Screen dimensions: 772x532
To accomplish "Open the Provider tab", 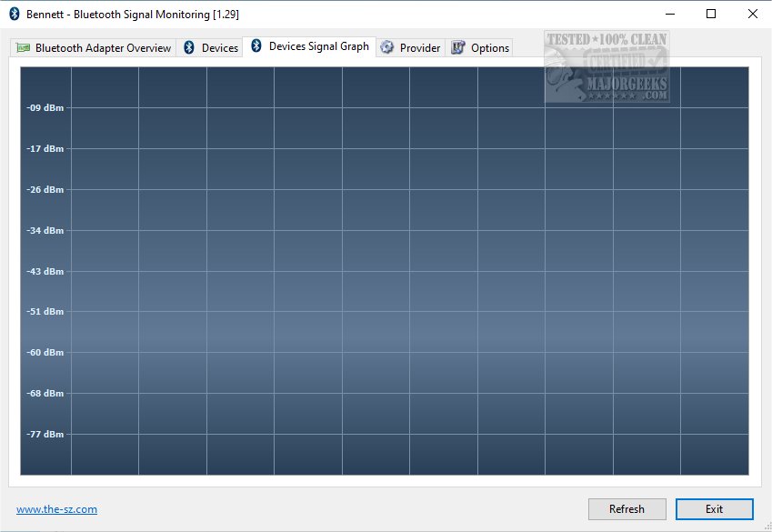I will point(411,48).
